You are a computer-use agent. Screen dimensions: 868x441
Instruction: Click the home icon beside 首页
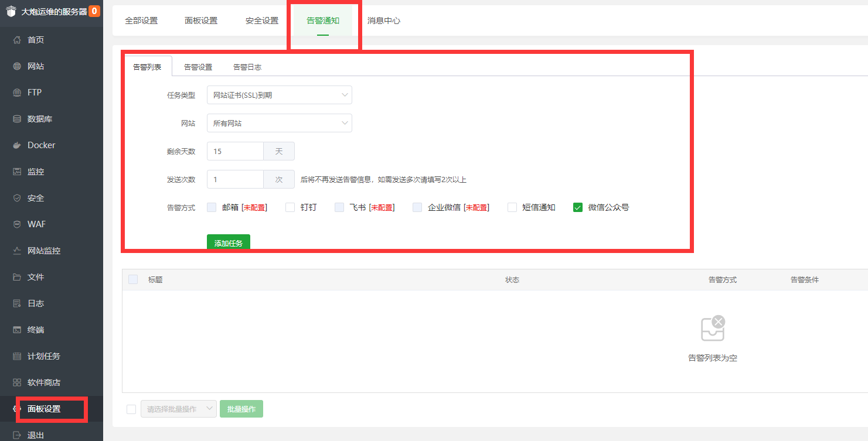[x=17, y=40]
